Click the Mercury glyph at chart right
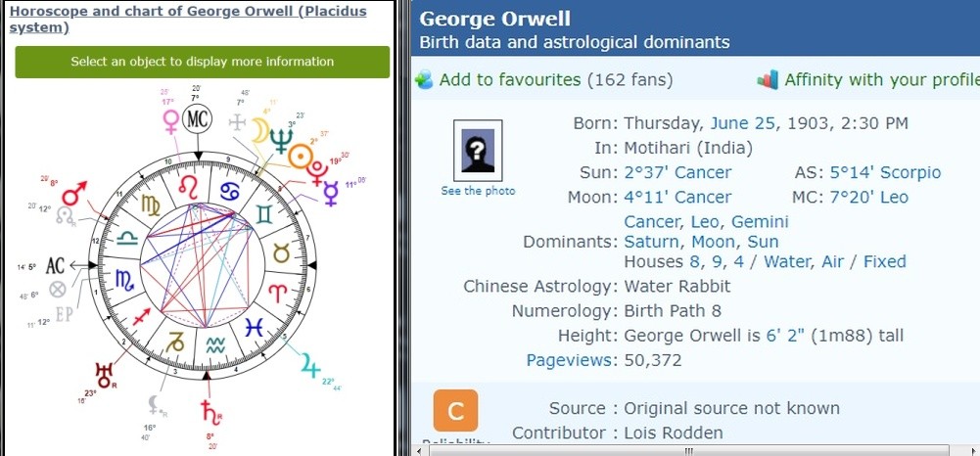 coord(331,193)
